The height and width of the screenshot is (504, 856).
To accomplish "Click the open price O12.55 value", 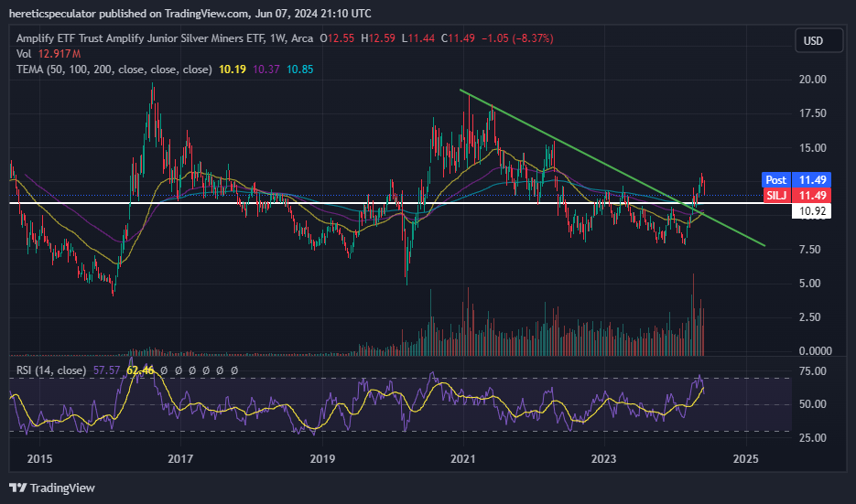I will pyautogui.click(x=337, y=38).
